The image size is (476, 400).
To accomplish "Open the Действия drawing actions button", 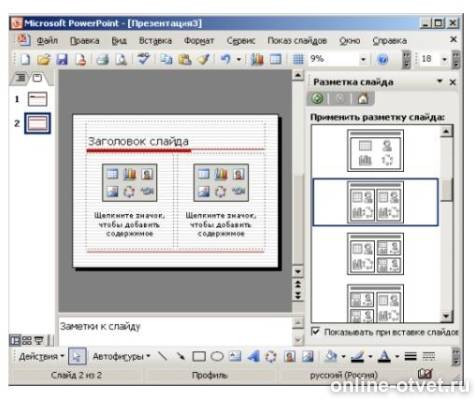I will [42, 357].
